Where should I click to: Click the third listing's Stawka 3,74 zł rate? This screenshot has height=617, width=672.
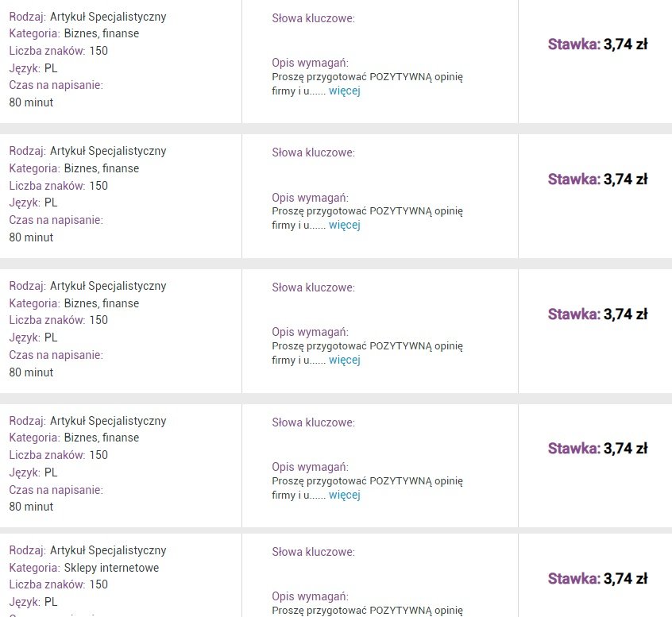597,314
